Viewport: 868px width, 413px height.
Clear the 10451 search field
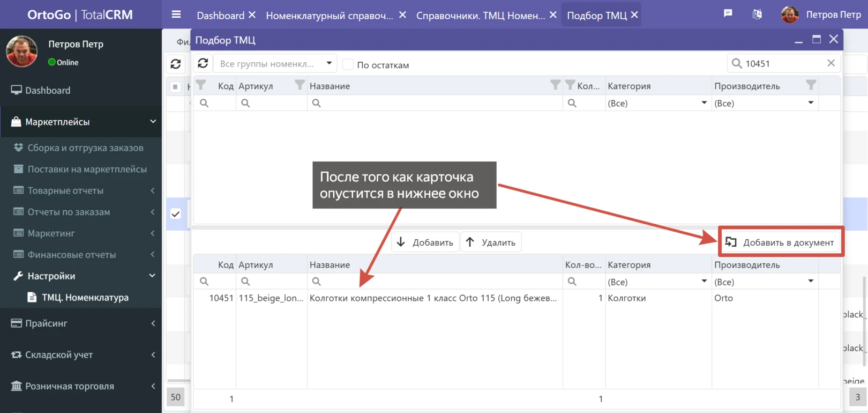pos(830,63)
